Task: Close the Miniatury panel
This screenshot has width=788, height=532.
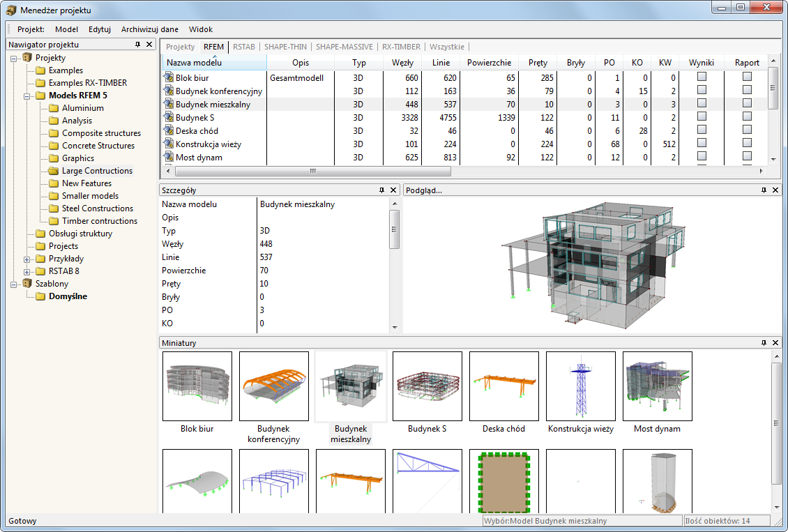Action: coord(775,342)
